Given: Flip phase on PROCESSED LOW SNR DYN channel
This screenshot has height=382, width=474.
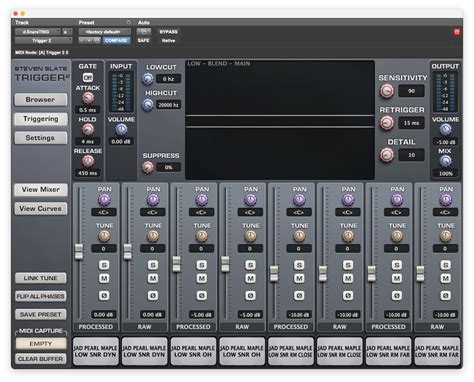Looking at the screenshot, I should click(x=104, y=295).
